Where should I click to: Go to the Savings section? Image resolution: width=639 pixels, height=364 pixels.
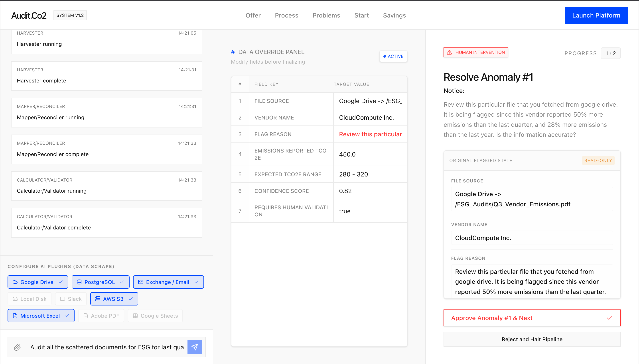(394, 16)
